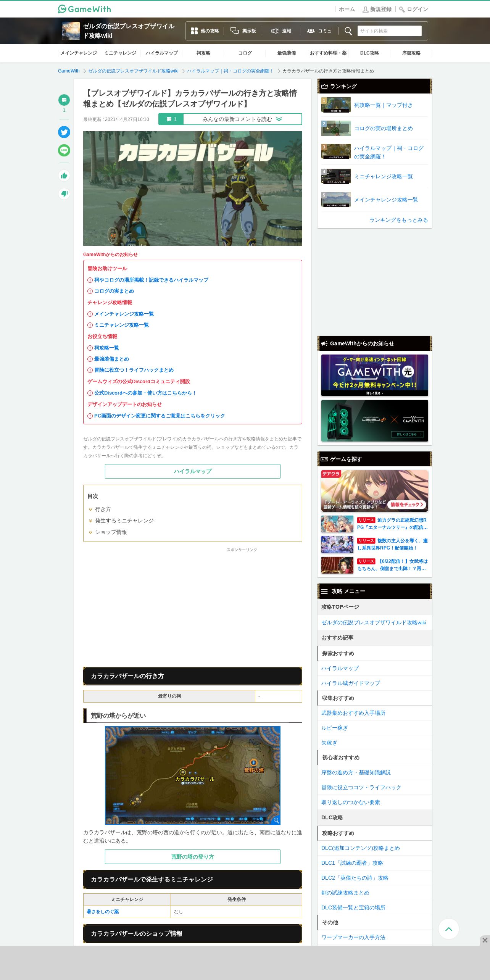This screenshot has width=490, height=980.
Task: Open コログ nav tab
Action: coord(245,53)
